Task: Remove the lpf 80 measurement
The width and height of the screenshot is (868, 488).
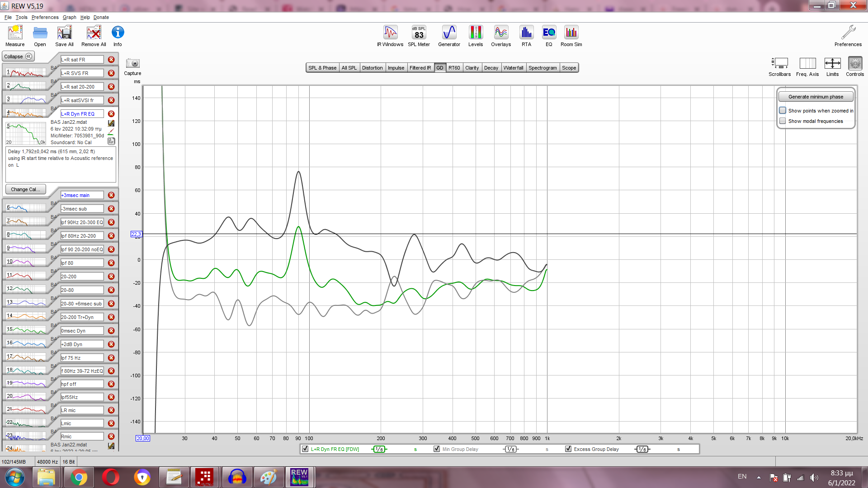Action: [x=111, y=263]
